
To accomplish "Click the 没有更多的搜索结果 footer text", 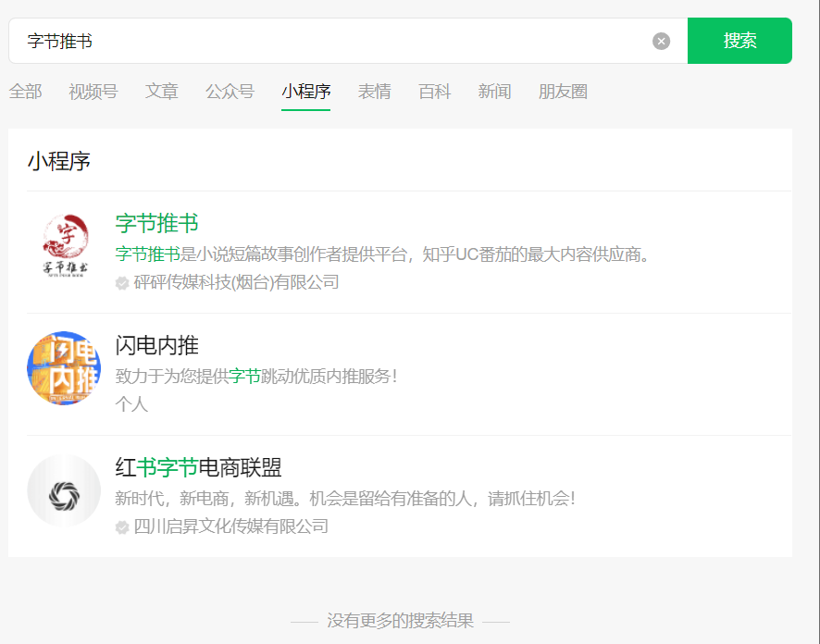I will [400, 621].
